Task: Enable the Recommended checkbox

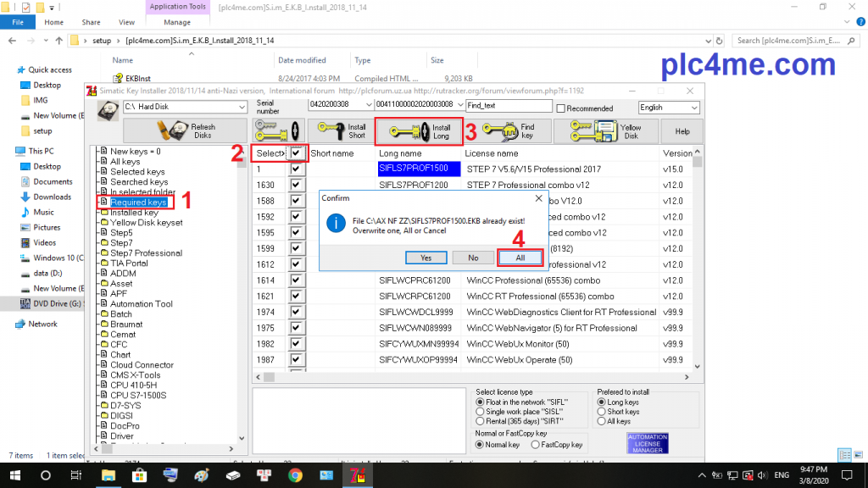Action: click(x=561, y=108)
